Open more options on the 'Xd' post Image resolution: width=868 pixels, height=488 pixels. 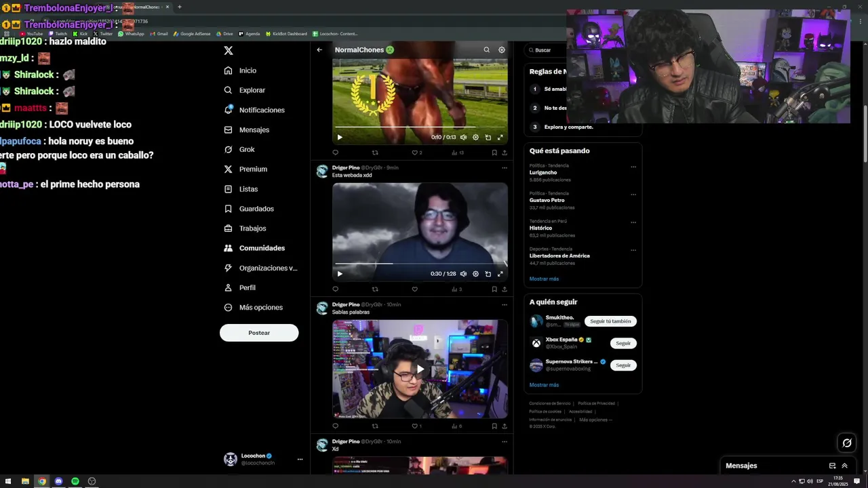tap(504, 441)
